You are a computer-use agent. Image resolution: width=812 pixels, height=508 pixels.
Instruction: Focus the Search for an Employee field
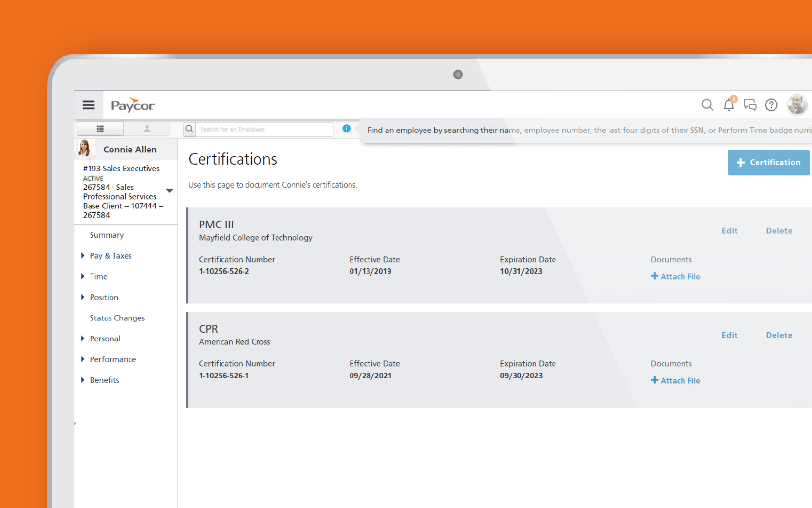[264, 129]
